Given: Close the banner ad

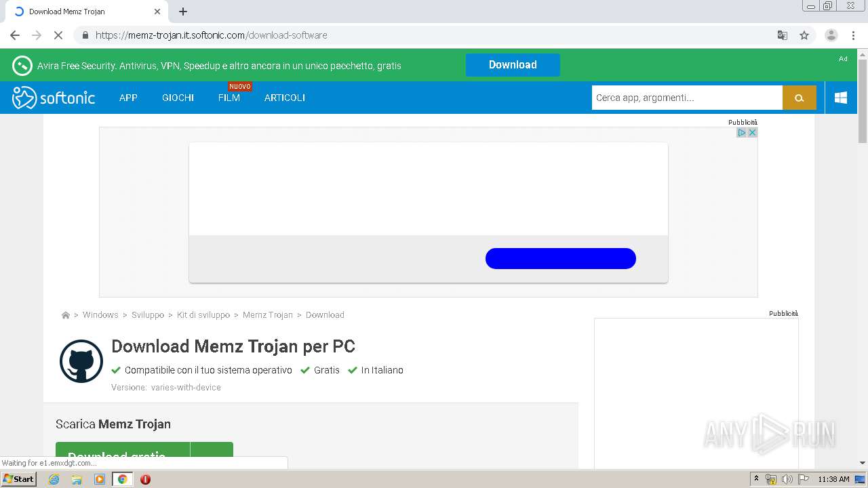Looking at the screenshot, I should pyautogui.click(x=752, y=132).
